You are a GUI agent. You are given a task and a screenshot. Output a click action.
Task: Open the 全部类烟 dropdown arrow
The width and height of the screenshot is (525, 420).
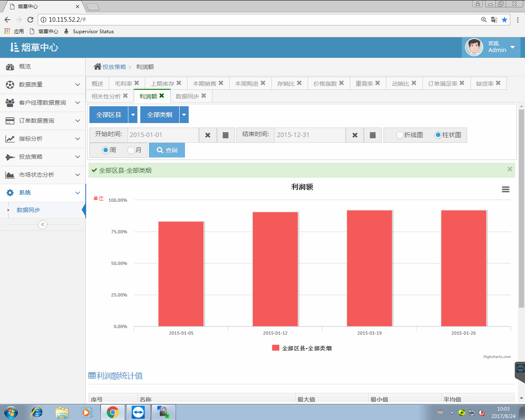pos(184,115)
